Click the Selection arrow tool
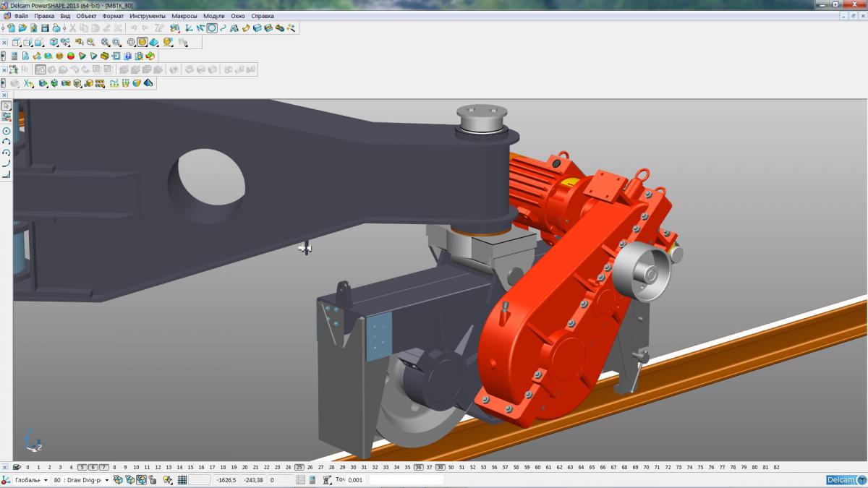 (x=7, y=106)
